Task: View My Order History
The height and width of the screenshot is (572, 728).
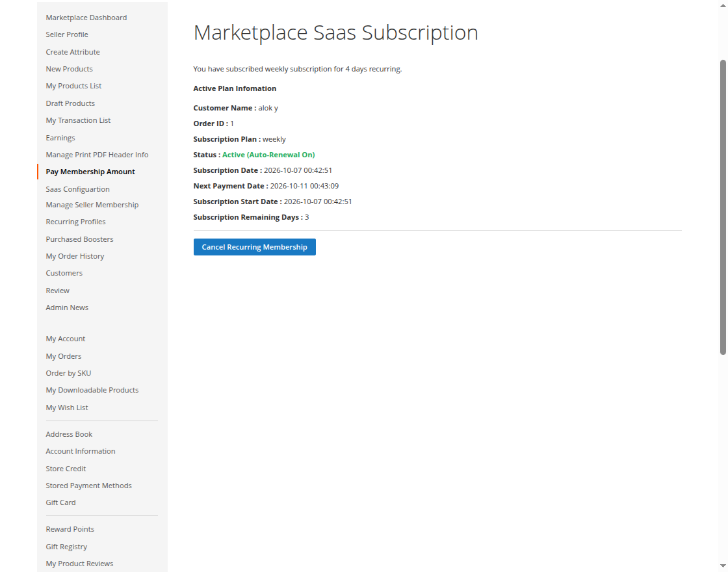Action: pyautogui.click(x=75, y=256)
